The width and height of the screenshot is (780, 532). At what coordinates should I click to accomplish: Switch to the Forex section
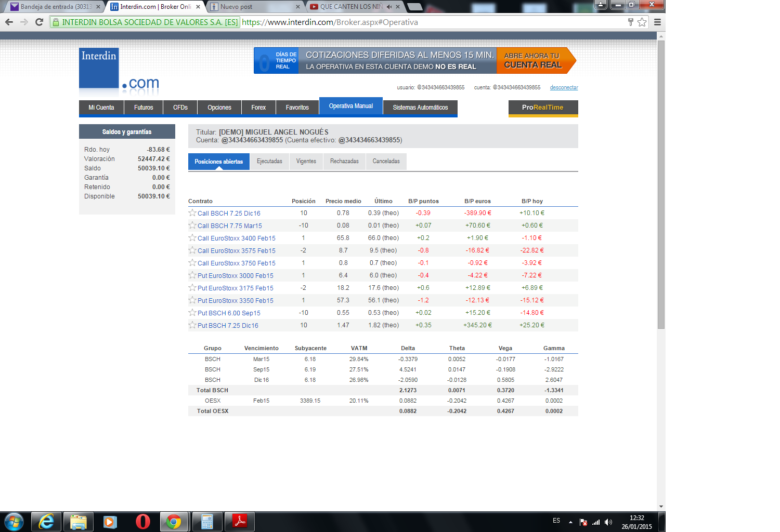coord(258,108)
